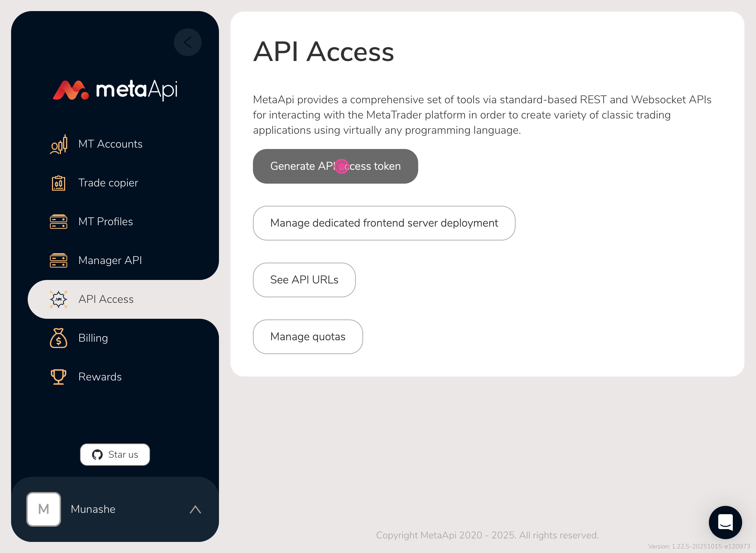This screenshot has width=756, height=553.
Task: Click the MT Accounts candlestick icon
Action: tap(59, 144)
